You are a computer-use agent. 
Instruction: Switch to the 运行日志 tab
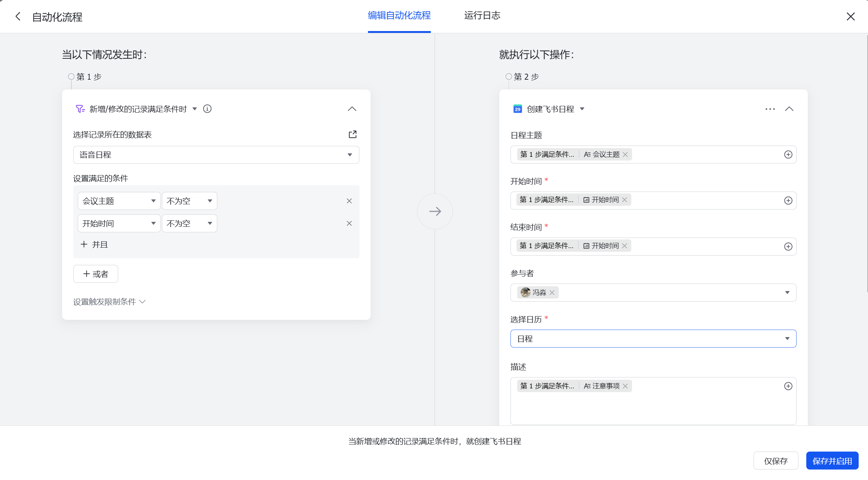pos(482,16)
